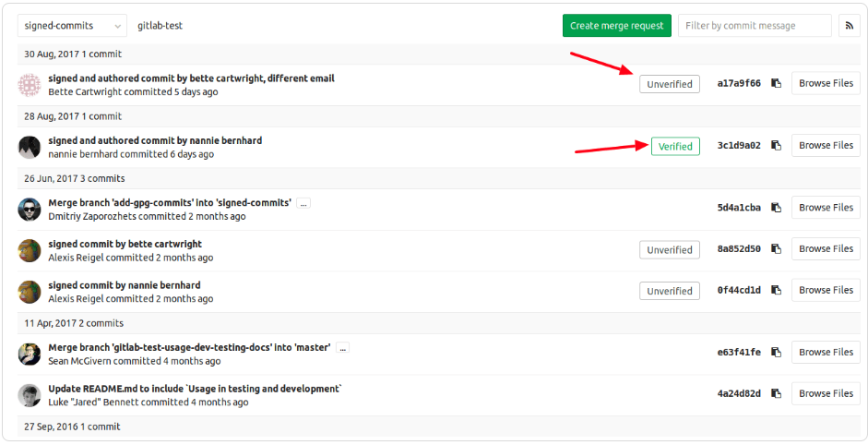The image size is (868, 445).
Task: Copy commit SHA 3c1d9a02 to clipboard
Action: tap(777, 146)
